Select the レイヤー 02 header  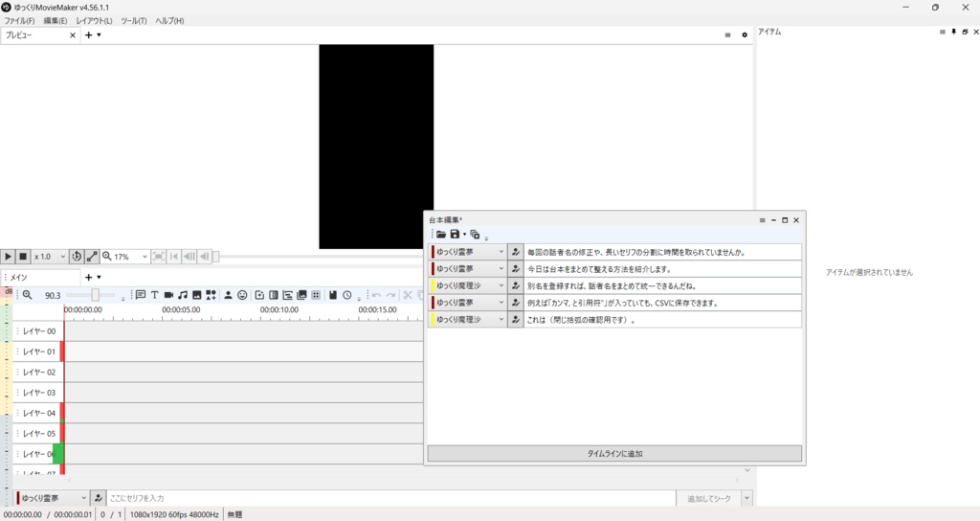[38, 373]
